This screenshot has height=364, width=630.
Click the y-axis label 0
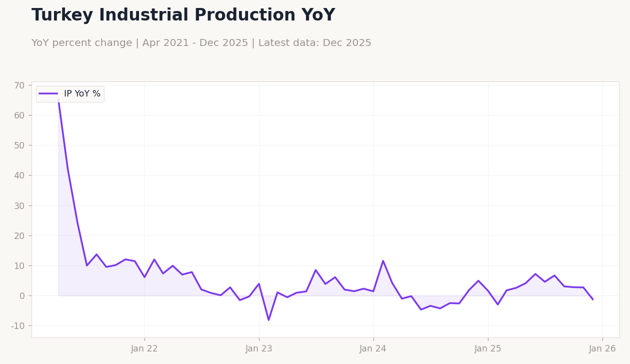coord(22,296)
